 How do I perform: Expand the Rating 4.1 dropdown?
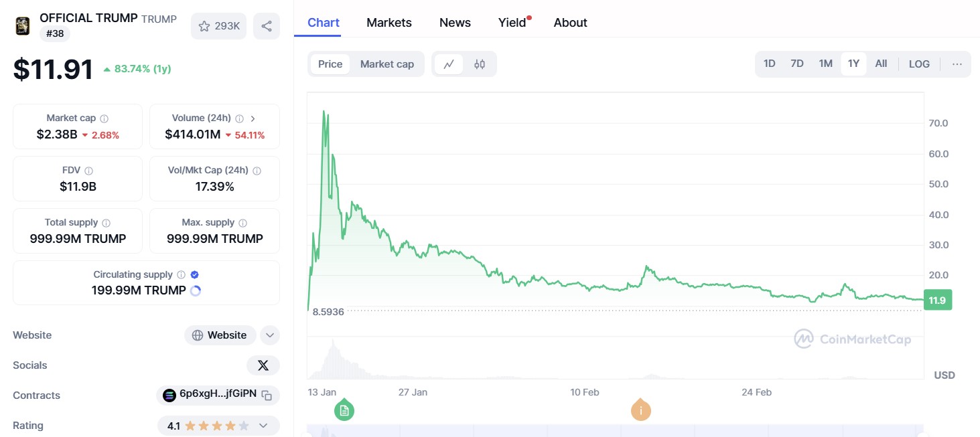tap(263, 426)
